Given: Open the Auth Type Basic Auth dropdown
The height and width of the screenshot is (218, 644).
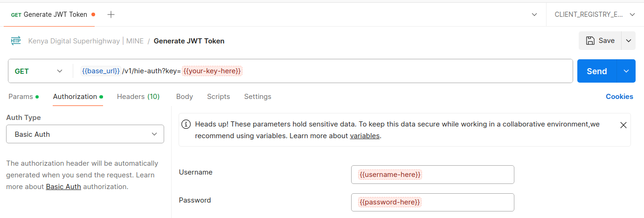Looking at the screenshot, I should (x=85, y=134).
